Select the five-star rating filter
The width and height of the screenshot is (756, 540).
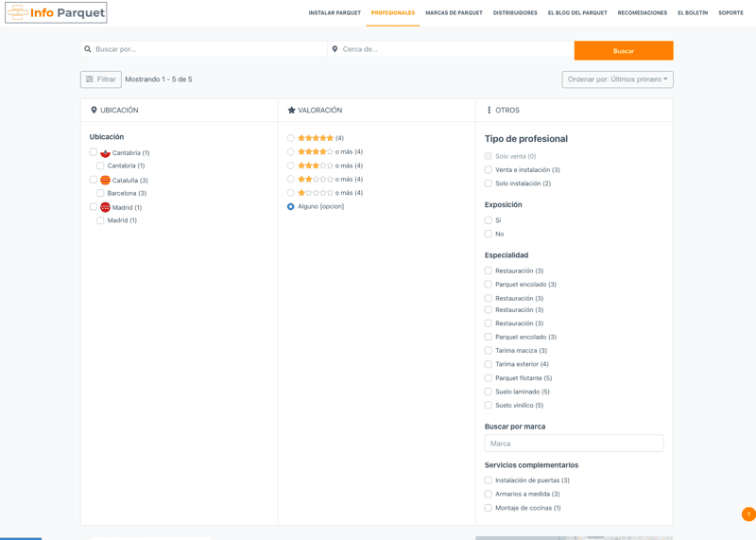[x=291, y=138]
